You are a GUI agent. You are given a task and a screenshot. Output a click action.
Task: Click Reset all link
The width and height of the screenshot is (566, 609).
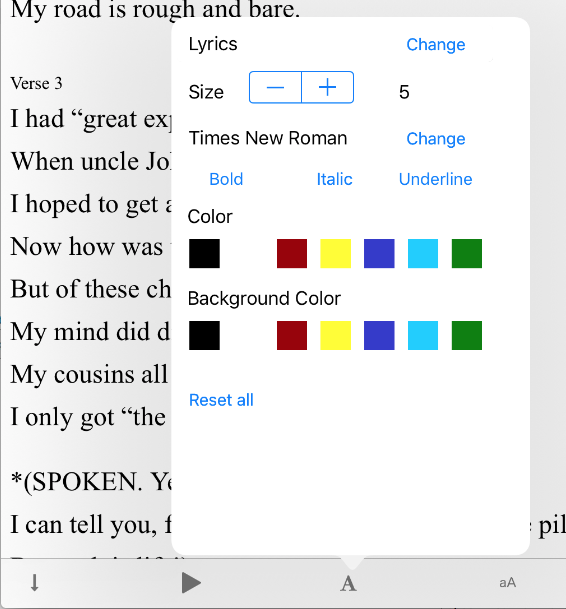pos(221,400)
